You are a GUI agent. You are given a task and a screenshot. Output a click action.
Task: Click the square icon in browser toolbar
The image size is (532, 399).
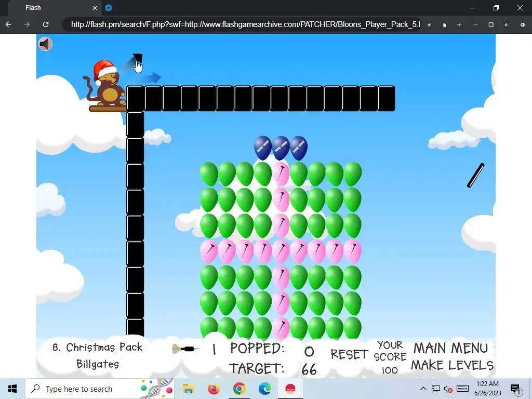point(491,25)
